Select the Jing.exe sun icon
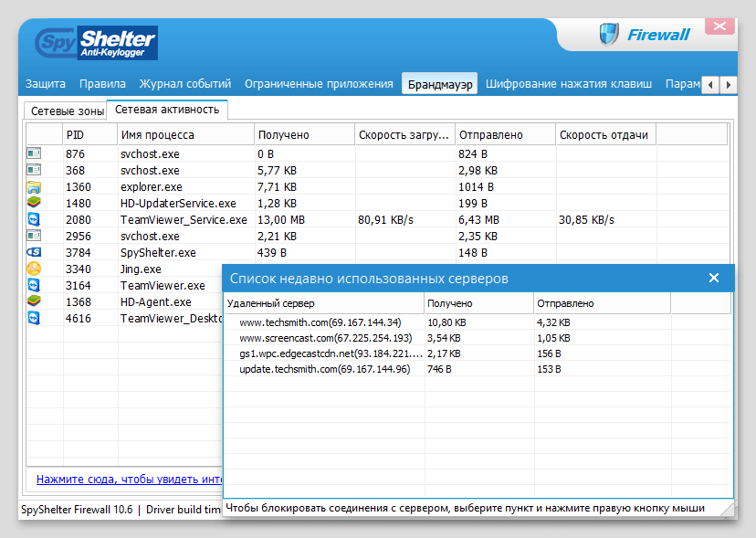Image resolution: width=756 pixels, height=538 pixels. [x=34, y=269]
